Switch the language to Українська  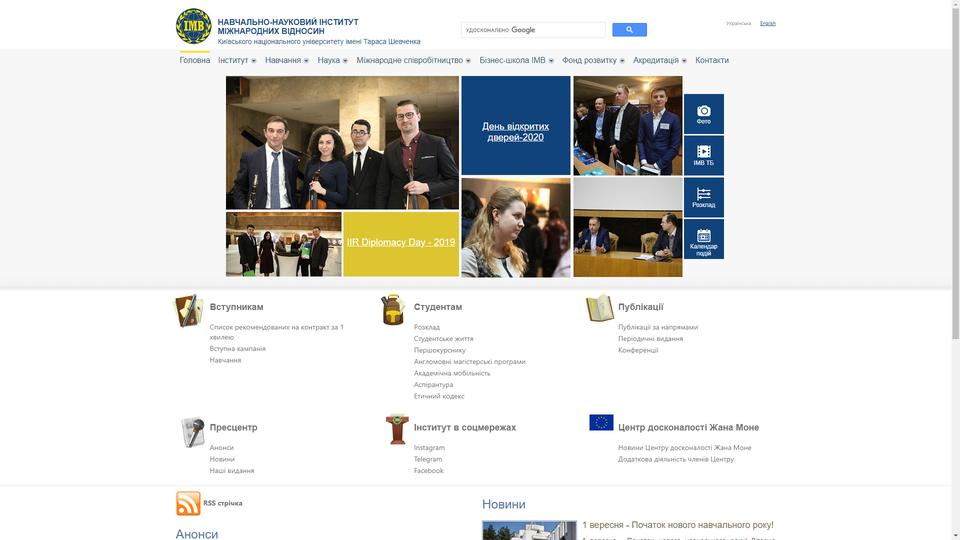click(x=738, y=23)
